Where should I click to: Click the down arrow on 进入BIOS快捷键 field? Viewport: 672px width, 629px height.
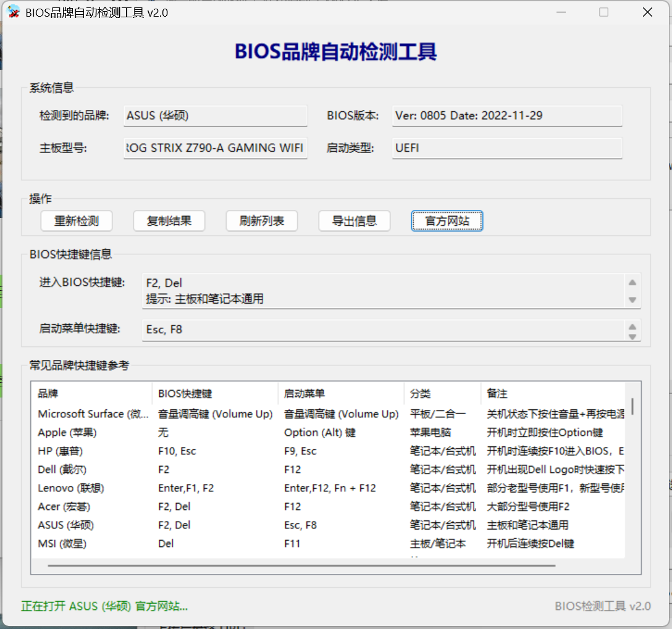632,300
